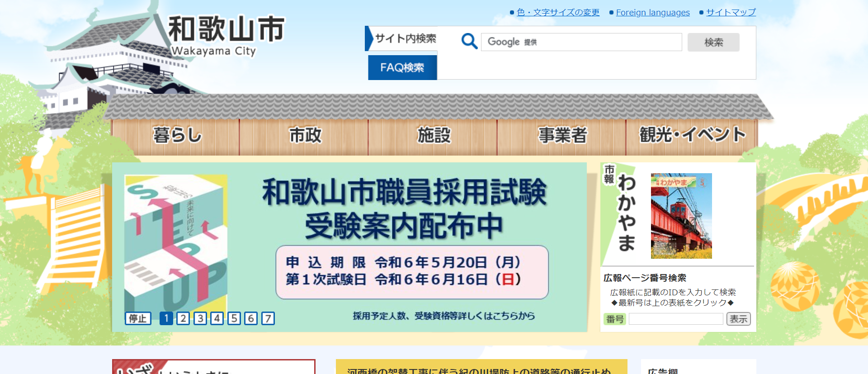The image size is (868, 374).
Task: Open the Foreign languages link
Action: [x=653, y=12]
